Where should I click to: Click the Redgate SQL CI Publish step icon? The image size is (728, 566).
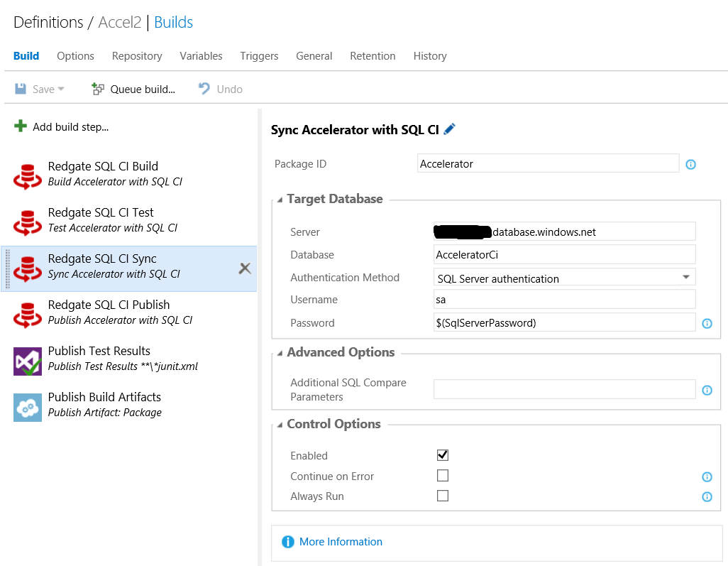pos(28,315)
